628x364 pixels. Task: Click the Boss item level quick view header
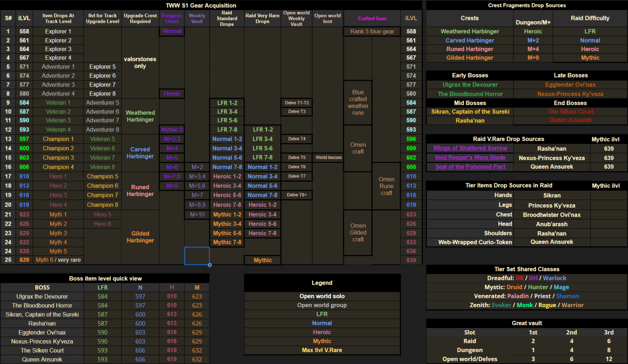pyautogui.click(x=105, y=279)
